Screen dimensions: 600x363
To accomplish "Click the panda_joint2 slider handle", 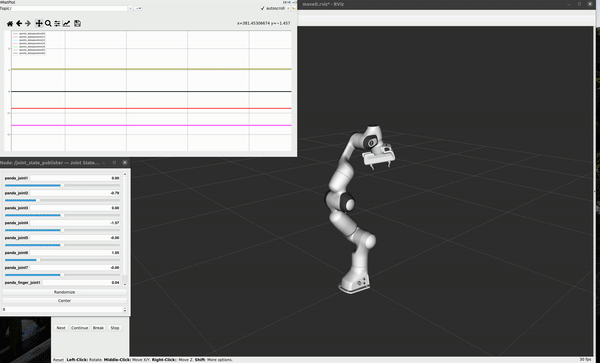I will 38,200.
